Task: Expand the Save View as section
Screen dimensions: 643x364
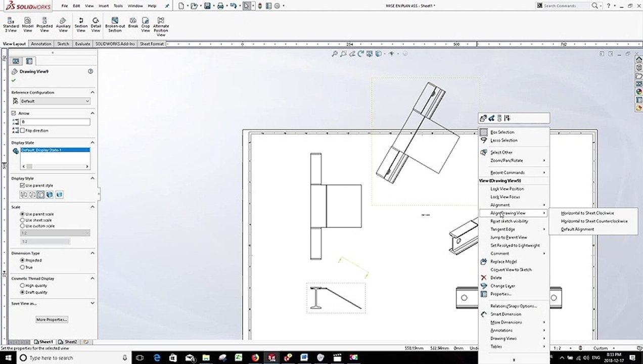Action: click(x=93, y=303)
